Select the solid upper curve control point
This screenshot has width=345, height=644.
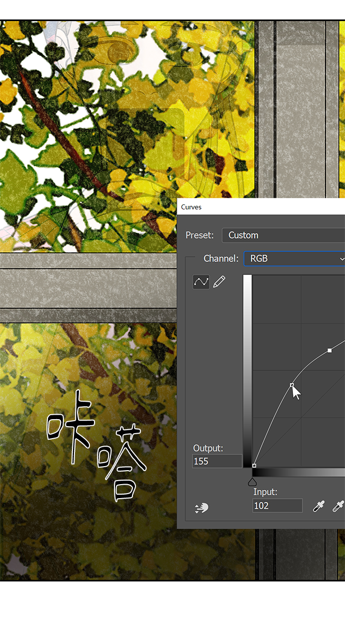pyautogui.click(x=329, y=351)
